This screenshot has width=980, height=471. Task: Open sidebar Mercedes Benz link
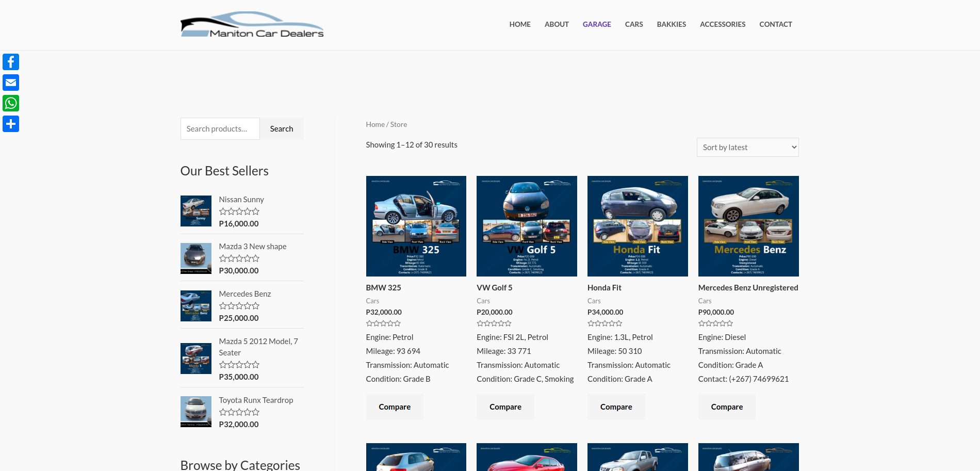[245, 294]
